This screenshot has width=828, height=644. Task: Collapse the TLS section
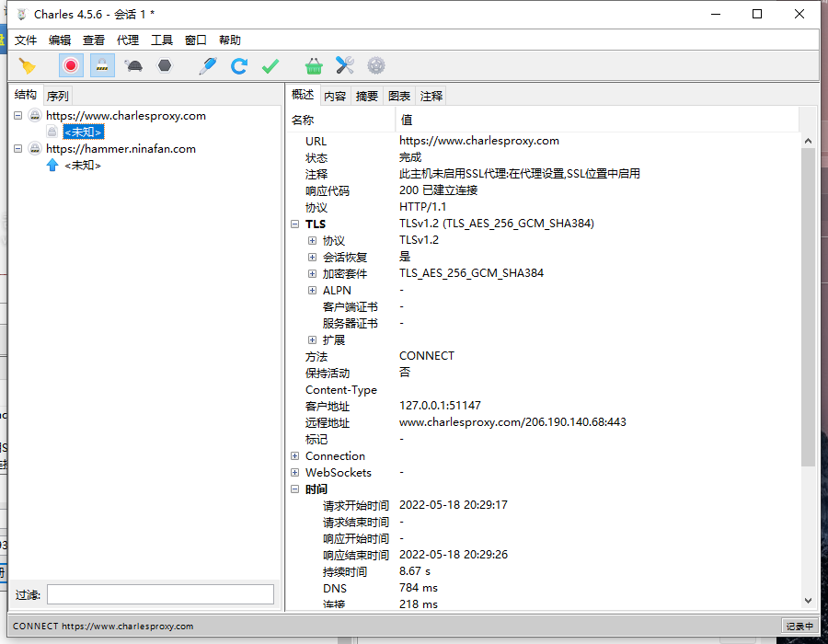tap(294, 224)
